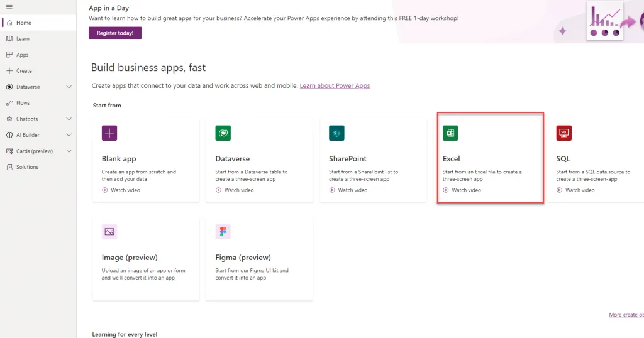Click Dataverse label in the sidebar

click(28, 87)
